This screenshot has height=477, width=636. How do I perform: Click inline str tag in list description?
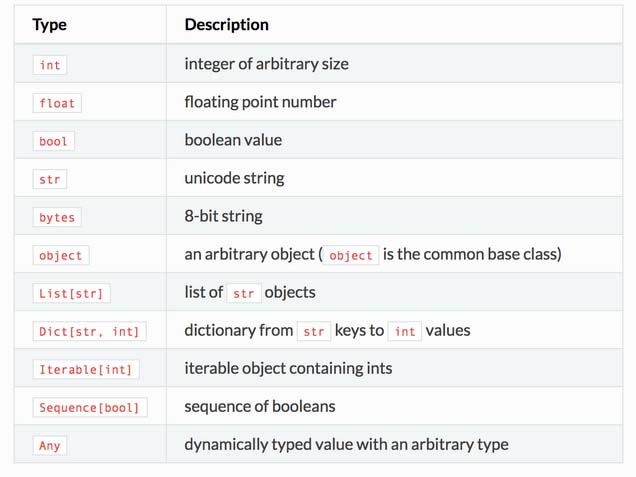(244, 294)
